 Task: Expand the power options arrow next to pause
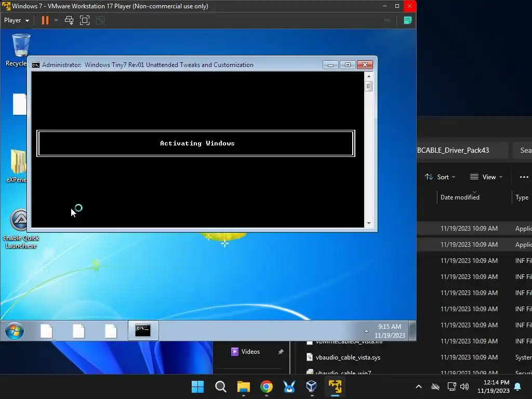pyautogui.click(x=56, y=20)
